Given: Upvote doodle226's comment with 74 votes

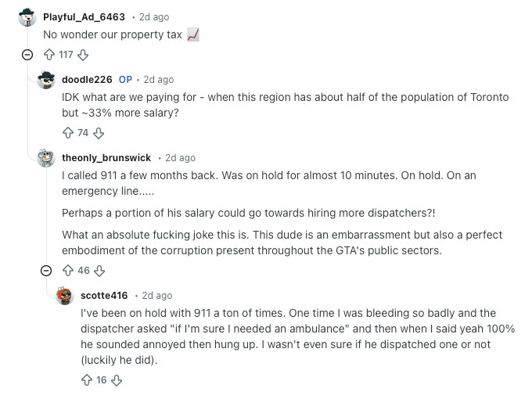Looking at the screenshot, I should coord(68,133).
